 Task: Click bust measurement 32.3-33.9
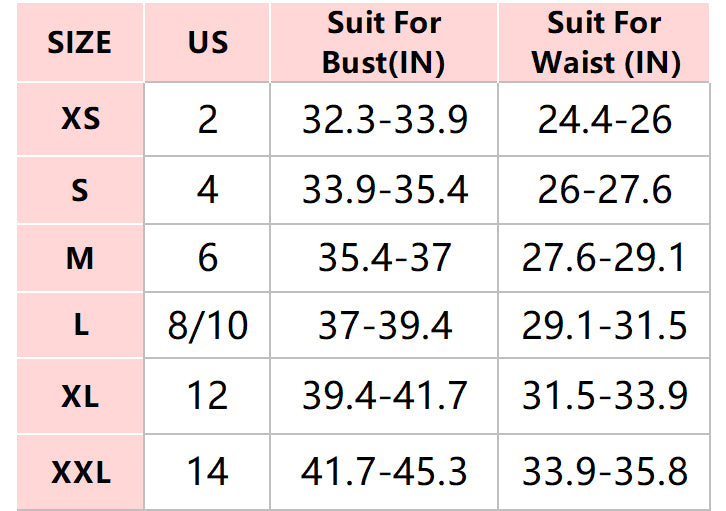[384, 120]
